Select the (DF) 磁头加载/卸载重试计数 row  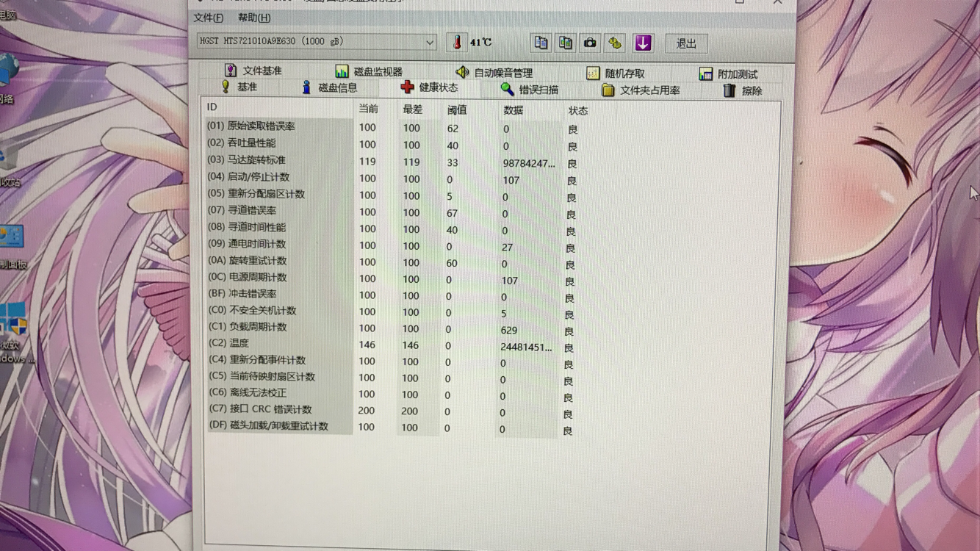(x=393, y=428)
